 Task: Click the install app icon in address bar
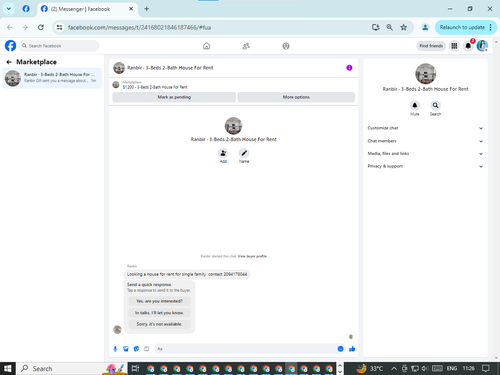[375, 27]
